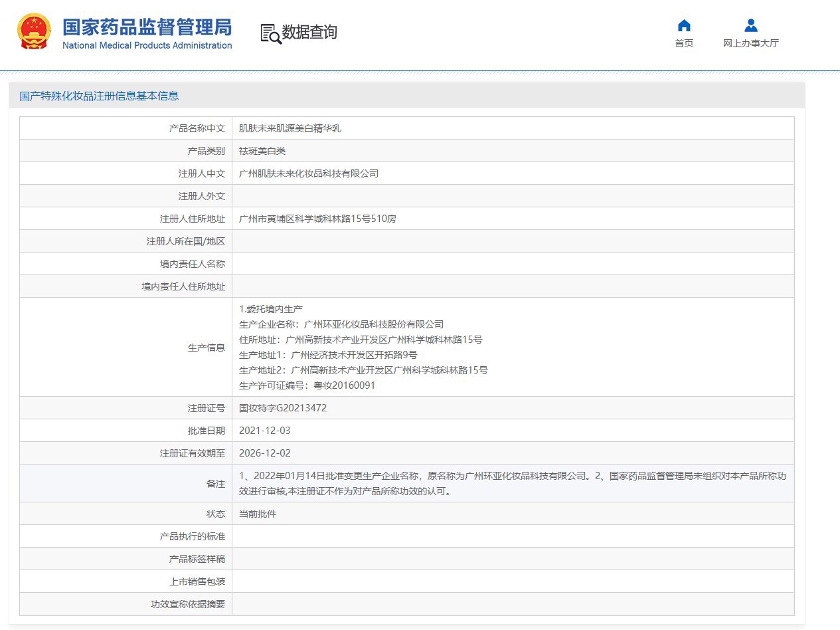The height and width of the screenshot is (630, 840).
Task: Click the National Medical Products Administration text
Action: pos(147,45)
